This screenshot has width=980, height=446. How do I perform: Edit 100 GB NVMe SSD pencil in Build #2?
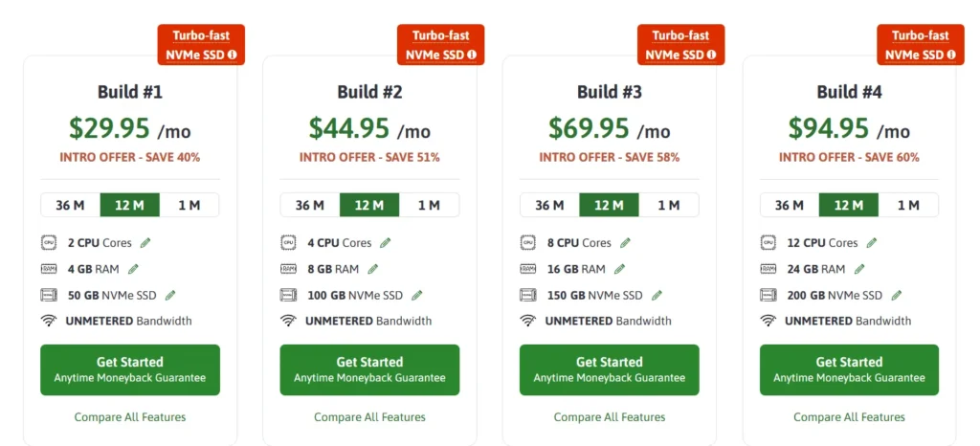click(416, 295)
